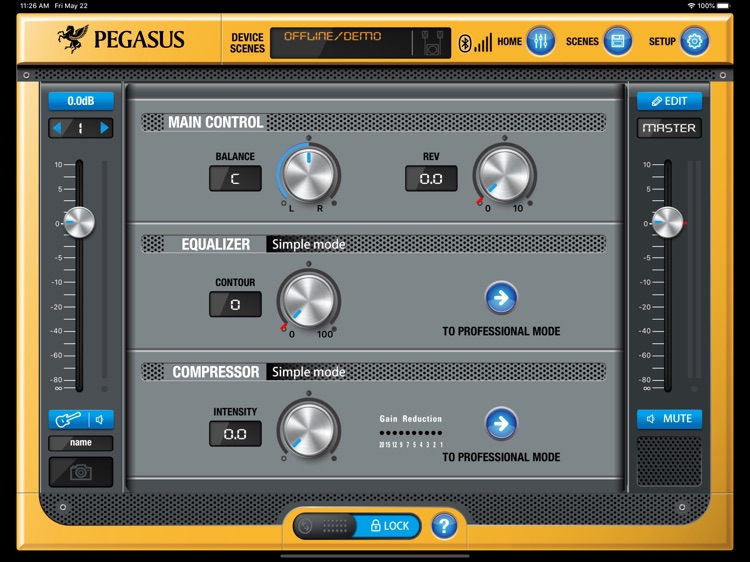
Task: Click the Equalizer section title
Action: point(215,244)
